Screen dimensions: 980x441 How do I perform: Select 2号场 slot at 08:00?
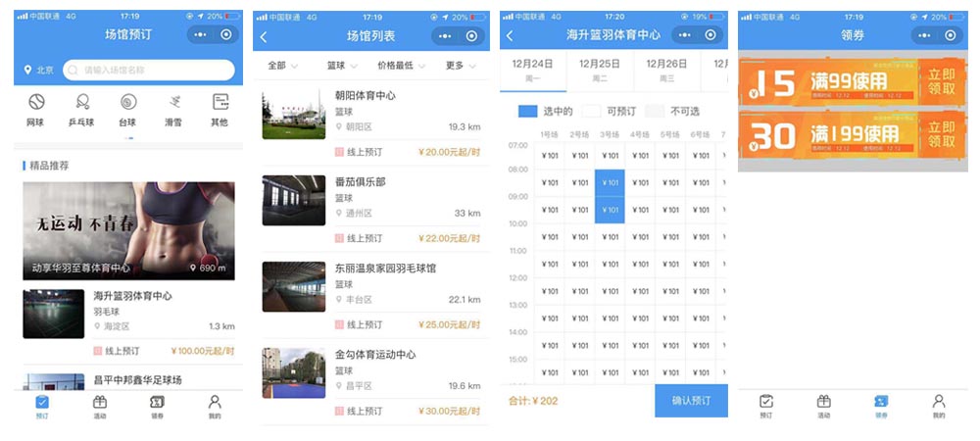tap(580, 182)
